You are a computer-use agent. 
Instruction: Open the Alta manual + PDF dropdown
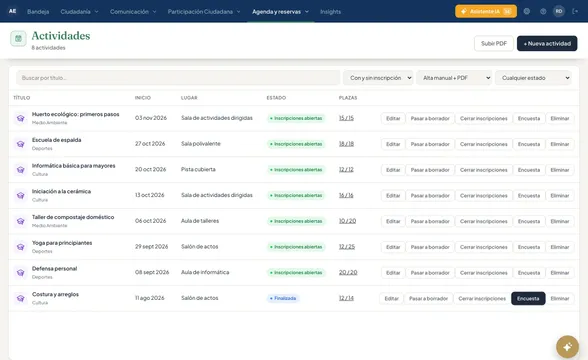(x=454, y=78)
